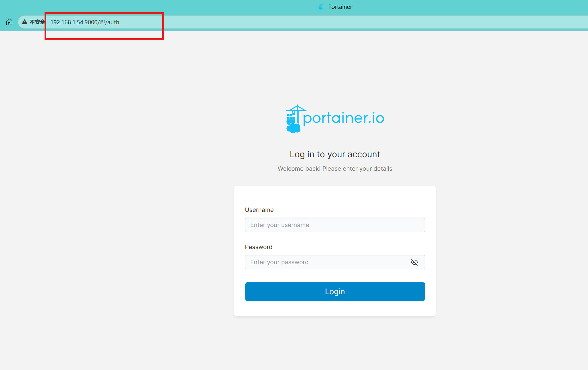The image size is (588, 370).
Task: Click the not-secure warning triangle icon
Action: 25,22
